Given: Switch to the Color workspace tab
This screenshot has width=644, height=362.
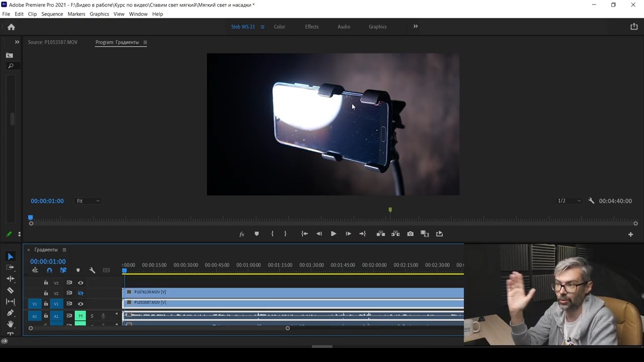Looking at the screenshot, I should click(x=279, y=27).
